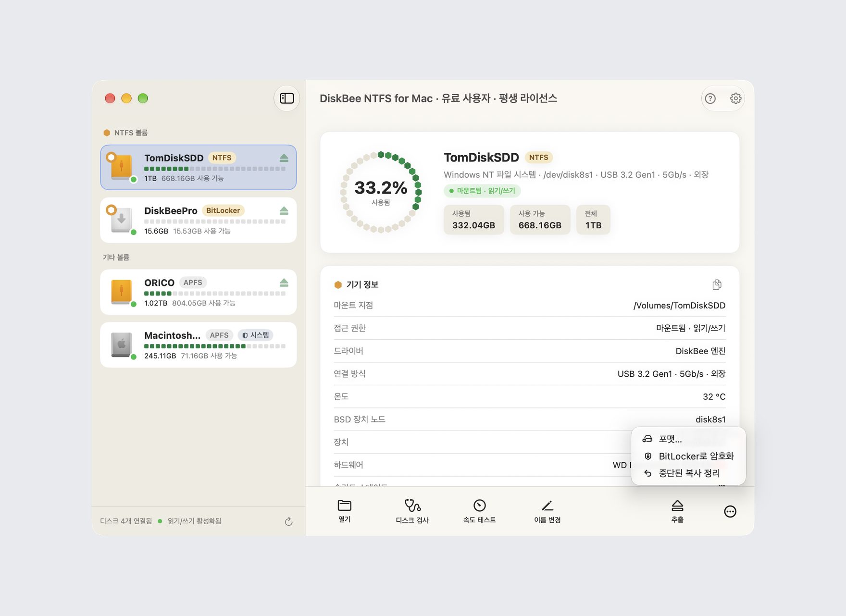Select the TomDiskSDD volume card
This screenshot has height=616, width=846.
coord(199,168)
